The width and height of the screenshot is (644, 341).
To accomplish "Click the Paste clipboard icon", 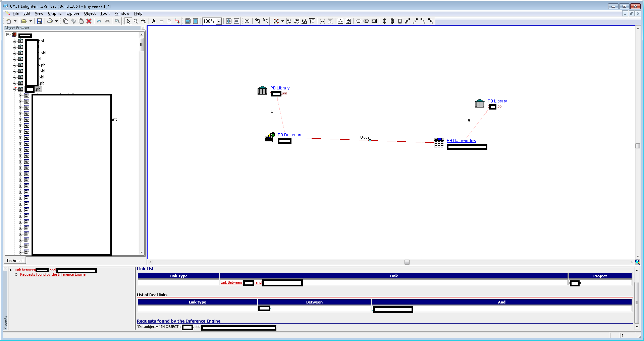I will (81, 21).
